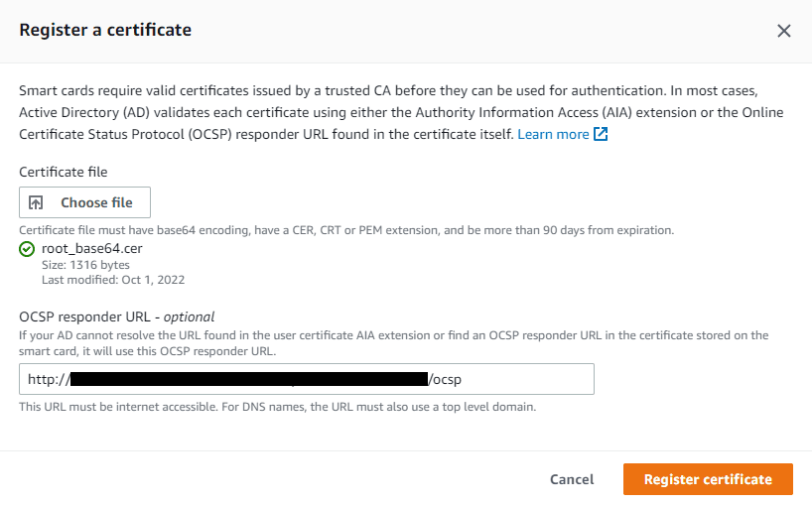Open the Learn more link
812x506 pixels.
[x=553, y=134]
